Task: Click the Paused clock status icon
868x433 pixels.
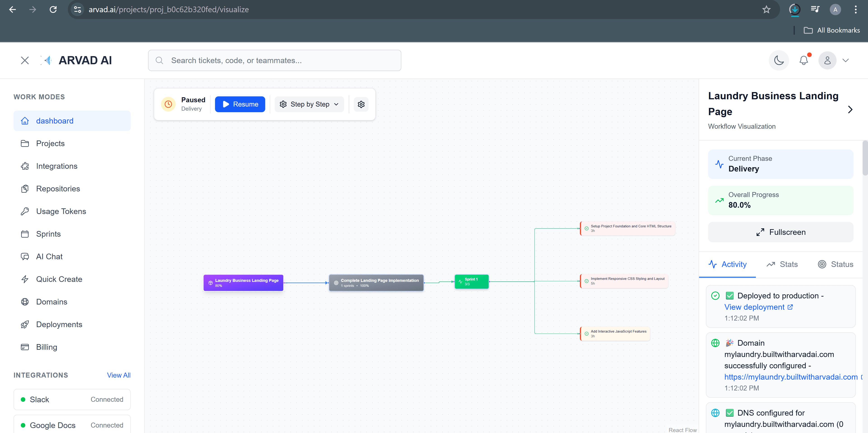Action: click(168, 104)
